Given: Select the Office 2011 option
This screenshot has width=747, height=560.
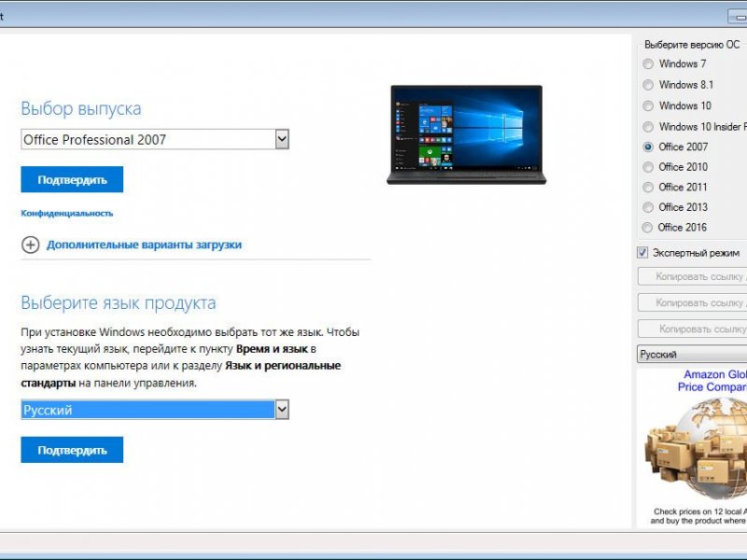Looking at the screenshot, I should 648,188.
